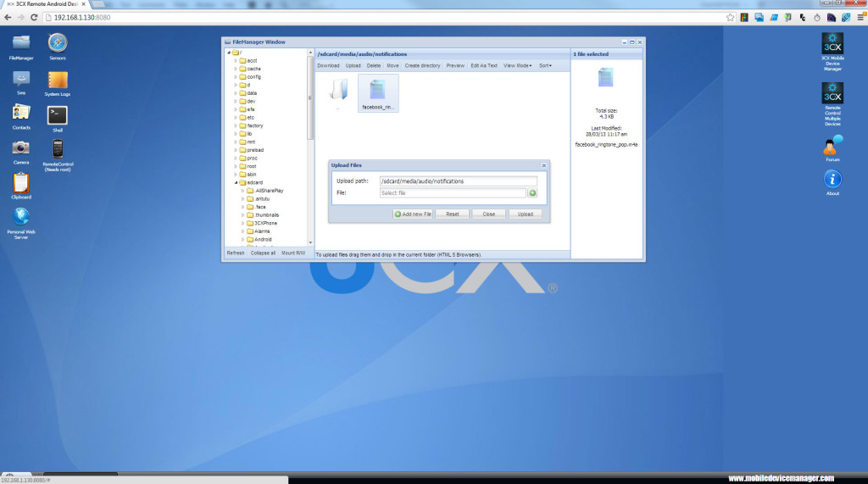Bookmark page with the star icon
The height and width of the screenshot is (484, 868).
pos(730,17)
